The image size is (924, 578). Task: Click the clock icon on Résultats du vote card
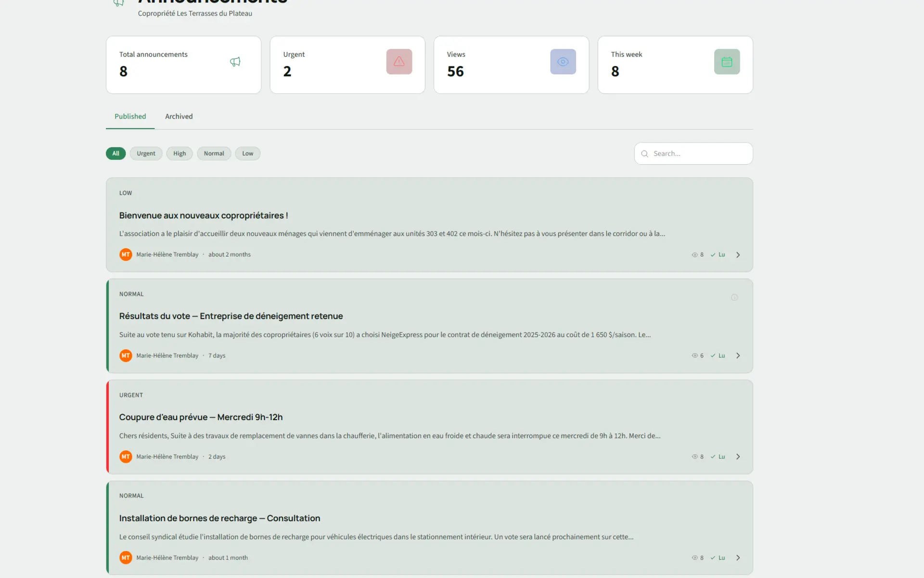tap(734, 297)
